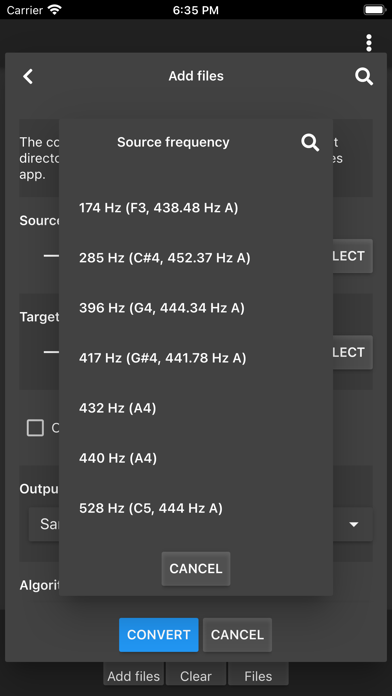Expand the Output dropdown arrow
Screen dimensions: 392x696
point(353,525)
